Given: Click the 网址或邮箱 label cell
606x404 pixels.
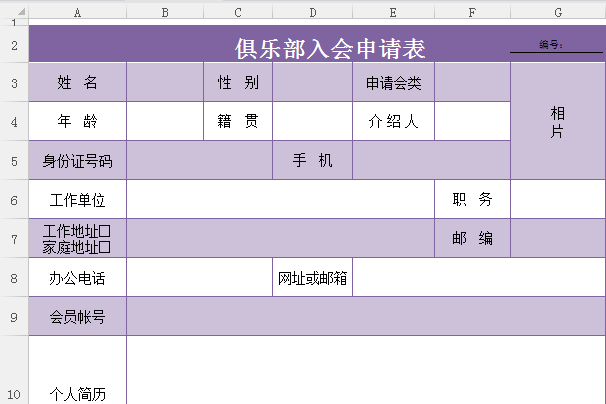Looking at the screenshot, I should pyautogui.click(x=312, y=278).
